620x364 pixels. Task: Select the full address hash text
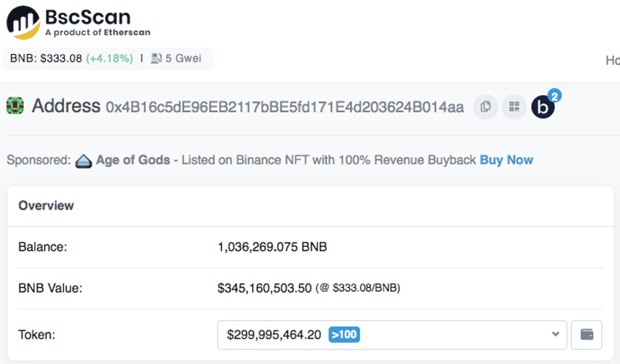click(x=285, y=107)
